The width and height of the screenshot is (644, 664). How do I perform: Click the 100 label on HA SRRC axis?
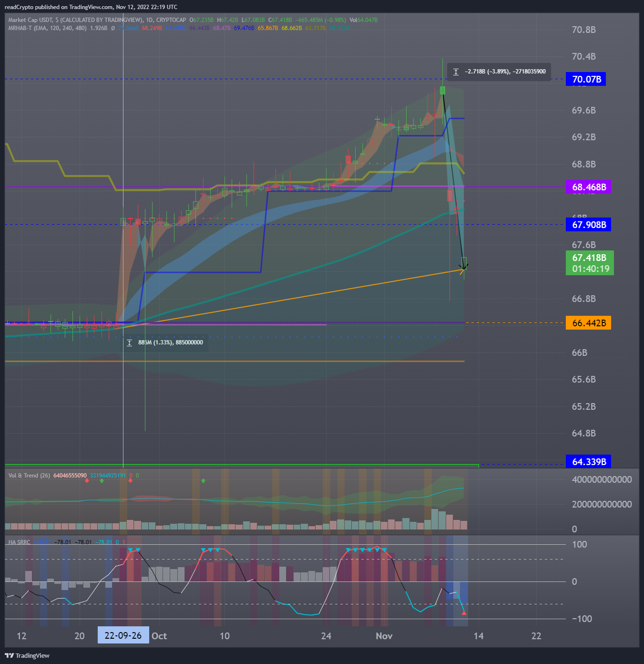click(579, 544)
